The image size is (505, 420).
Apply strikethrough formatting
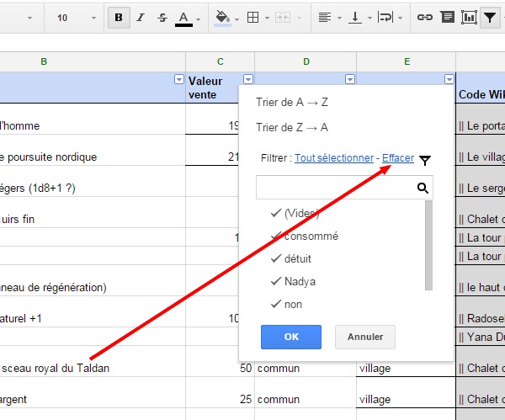162,17
